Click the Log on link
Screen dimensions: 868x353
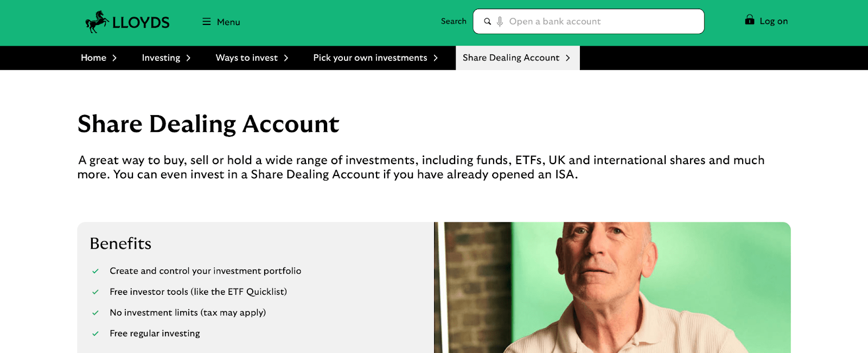coord(774,21)
